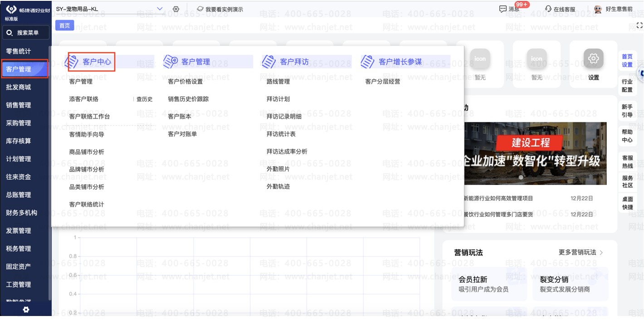This screenshot has width=644, height=321.
Task: Open 工资管理 in the sidebar
Action: click(19, 285)
